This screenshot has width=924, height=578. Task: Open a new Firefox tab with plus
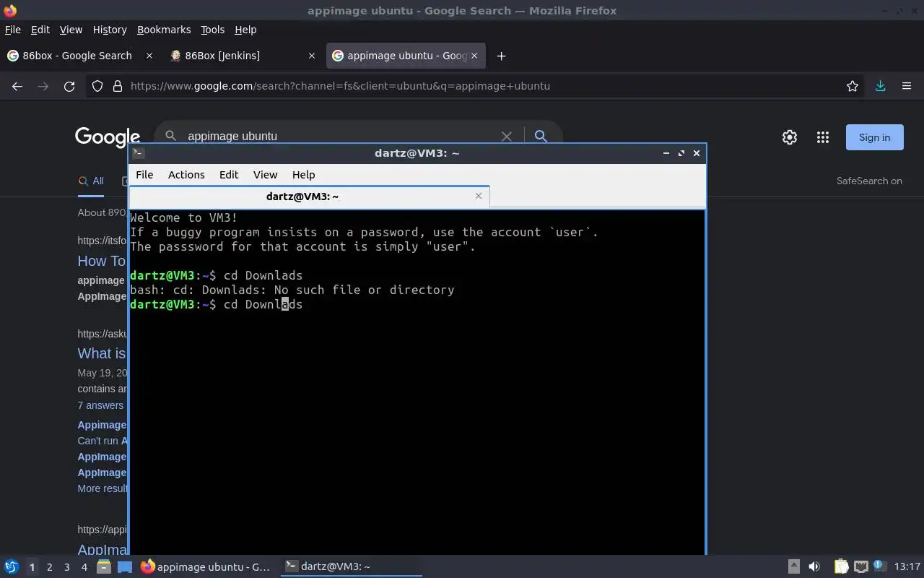click(501, 56)
